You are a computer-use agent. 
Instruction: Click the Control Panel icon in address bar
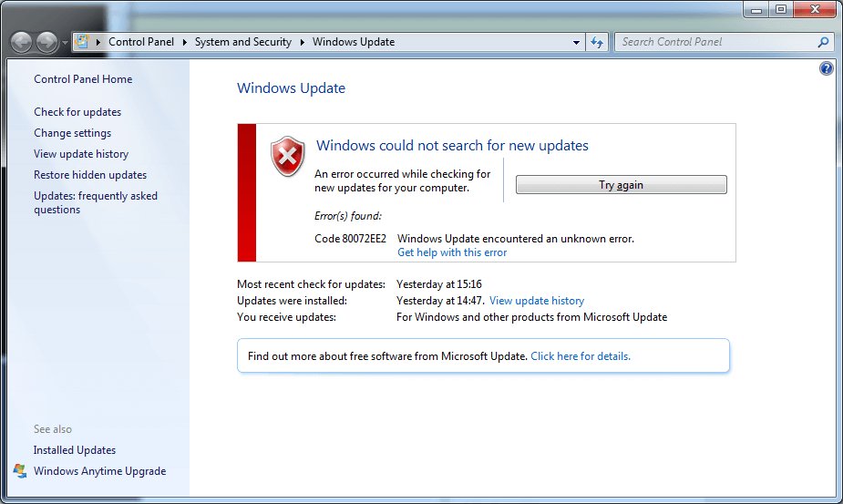pos(82,41)
